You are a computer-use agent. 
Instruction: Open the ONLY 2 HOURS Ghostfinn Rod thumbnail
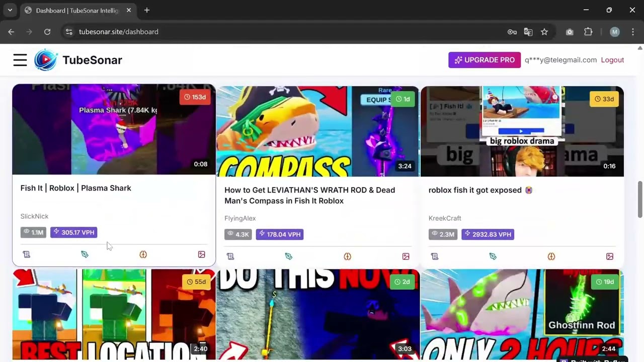pos(522,314)
